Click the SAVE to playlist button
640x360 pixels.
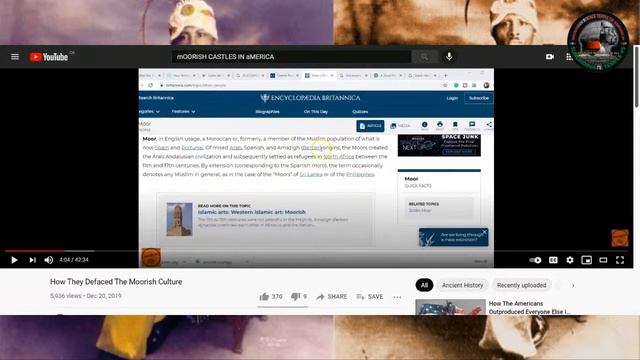(369, 297)
